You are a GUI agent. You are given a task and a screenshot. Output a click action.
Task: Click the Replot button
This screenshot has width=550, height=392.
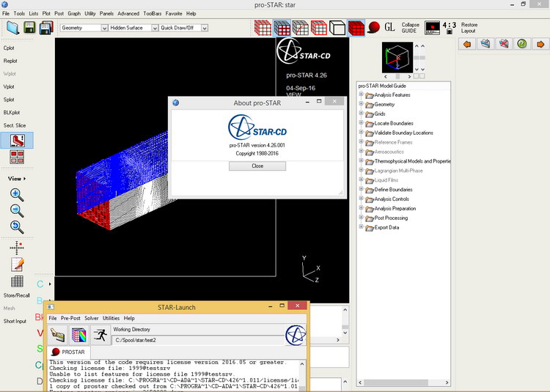point(10,60)
